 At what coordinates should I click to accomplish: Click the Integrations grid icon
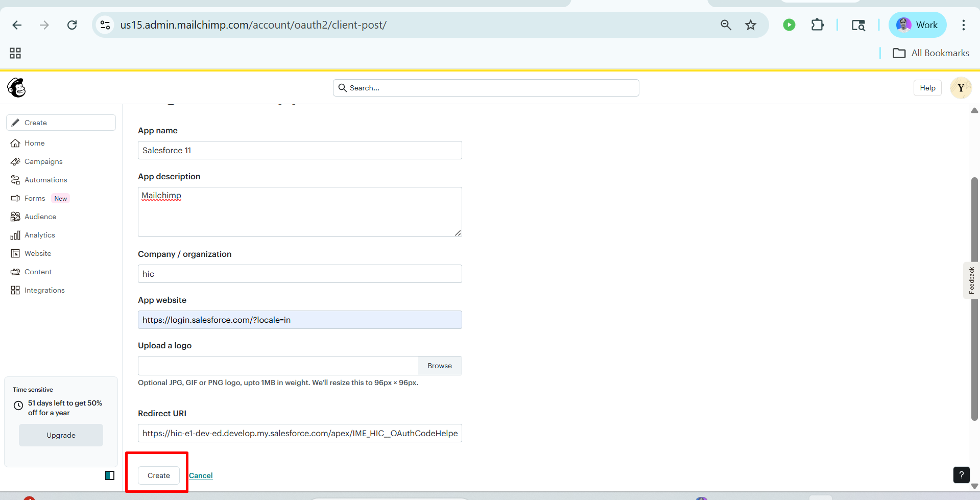(x=15, y=290)
